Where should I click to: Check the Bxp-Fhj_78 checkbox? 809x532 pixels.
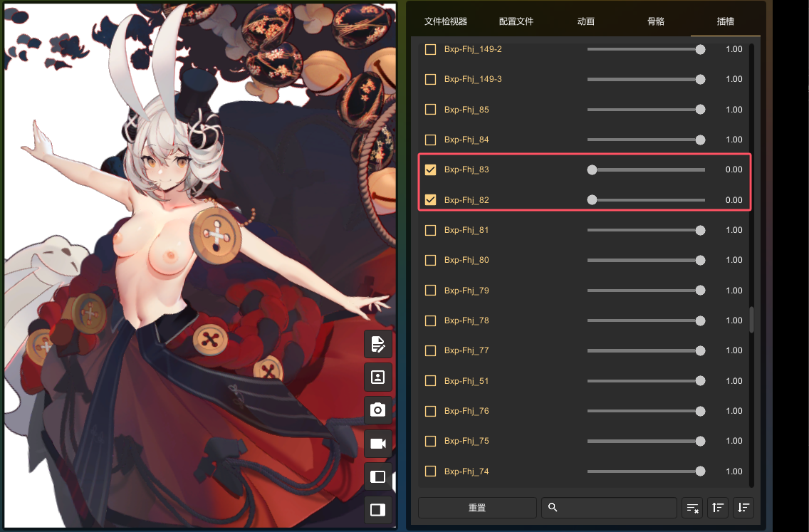coord(430,320)
